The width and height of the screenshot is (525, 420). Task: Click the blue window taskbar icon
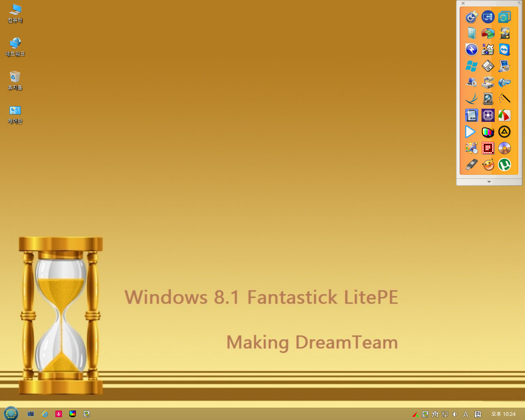(31, 414)
